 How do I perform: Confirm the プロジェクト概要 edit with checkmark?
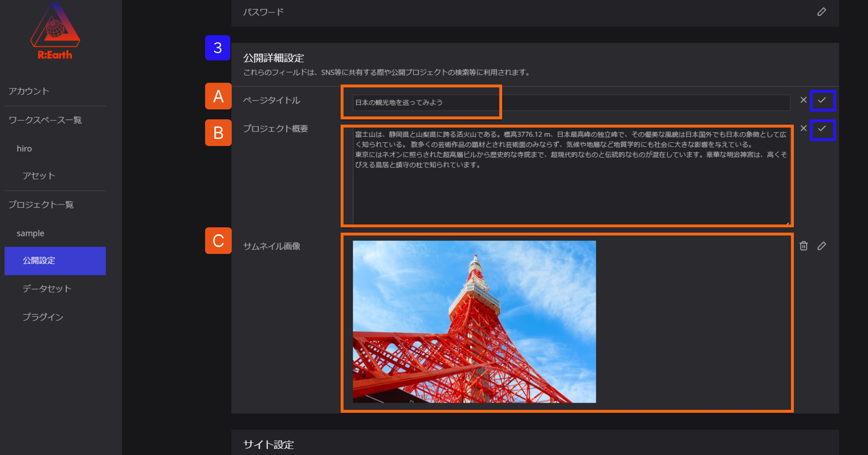tap(822, 129)
